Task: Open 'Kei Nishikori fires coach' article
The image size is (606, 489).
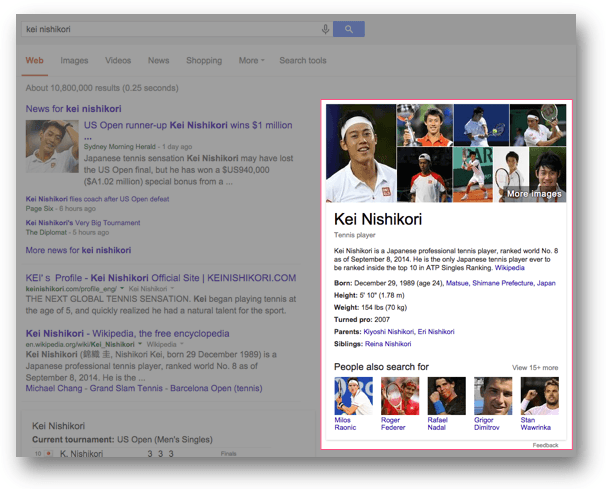Action: (97, 199)
